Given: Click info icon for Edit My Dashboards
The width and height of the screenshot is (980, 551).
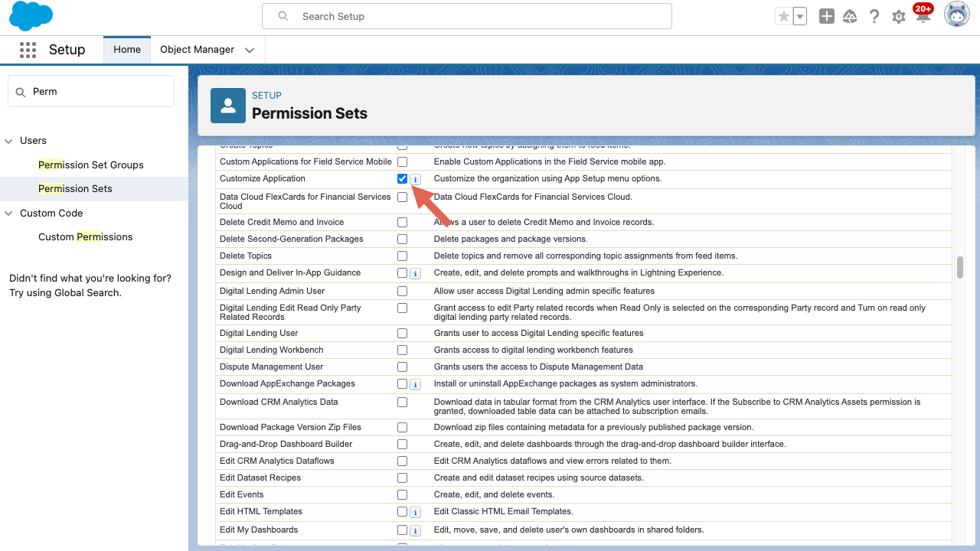Looking at the screenshot, I should pos(415,530).
